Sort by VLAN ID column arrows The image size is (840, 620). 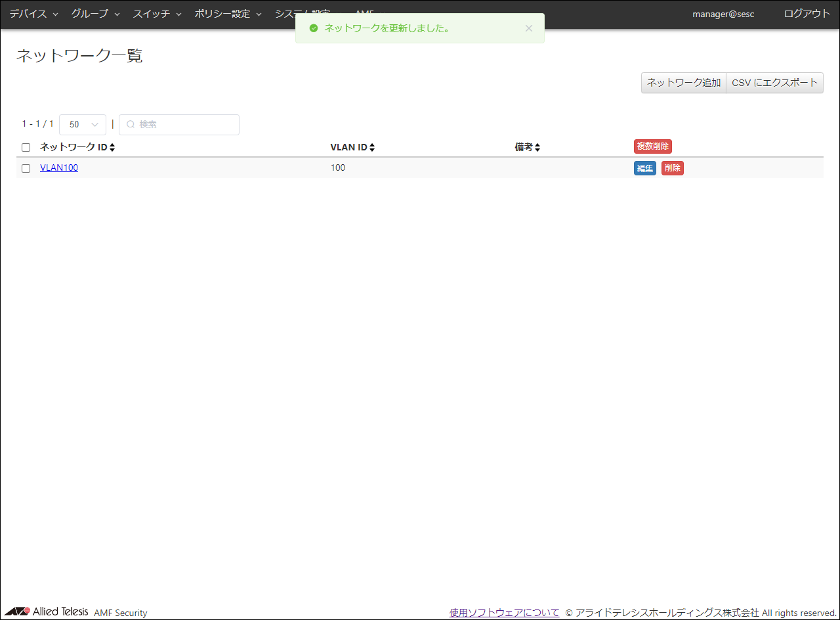pos(372,148)
